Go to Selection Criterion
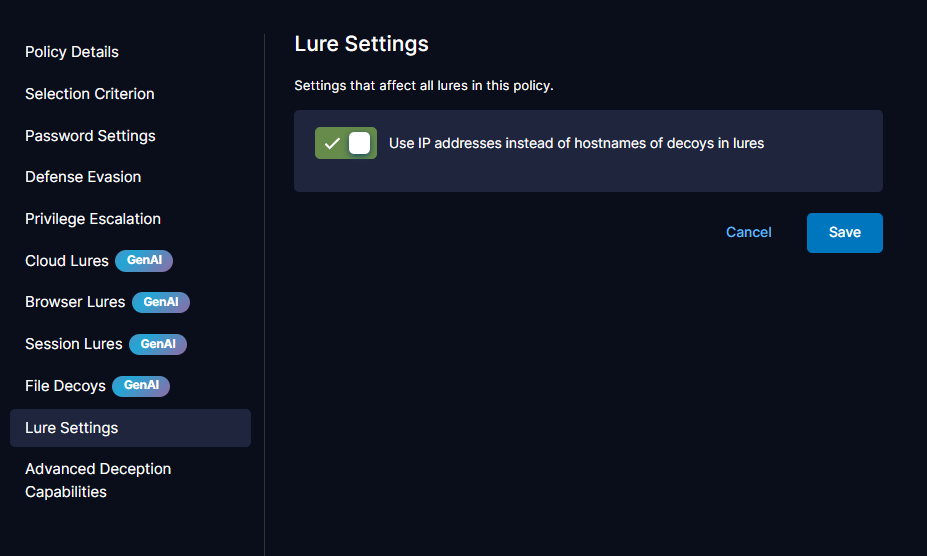 tap(90, 94)
